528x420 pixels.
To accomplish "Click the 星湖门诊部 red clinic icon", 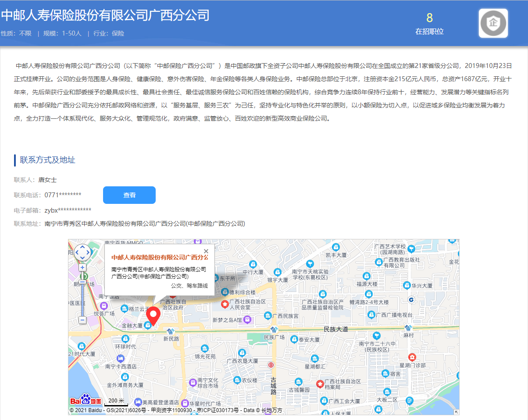I will [412, 357].
